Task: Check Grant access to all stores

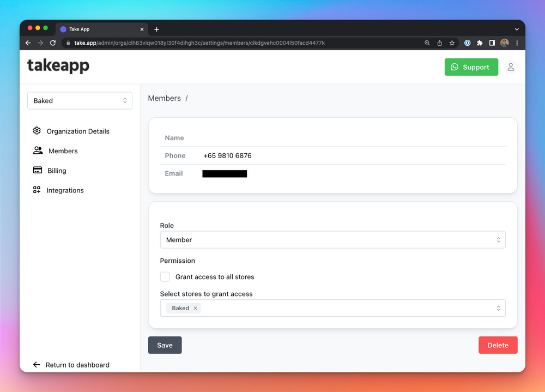Action: coord(165,277)
